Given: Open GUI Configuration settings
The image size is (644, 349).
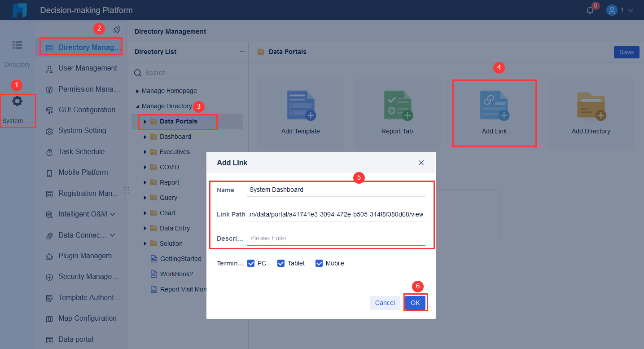Looking at the screenshot, I should point(86,110).
